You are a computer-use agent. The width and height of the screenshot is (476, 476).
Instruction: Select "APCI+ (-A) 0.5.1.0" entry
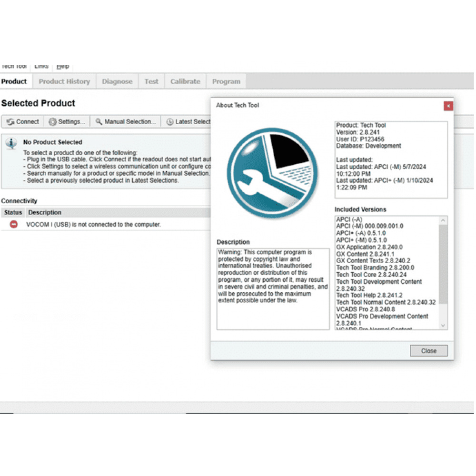[361, 233]
